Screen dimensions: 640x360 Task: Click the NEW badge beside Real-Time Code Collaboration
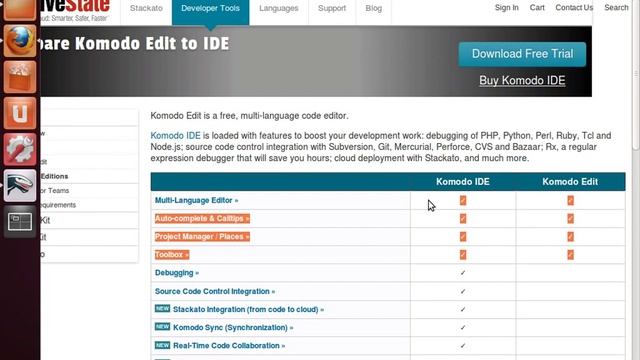[162, 345]
